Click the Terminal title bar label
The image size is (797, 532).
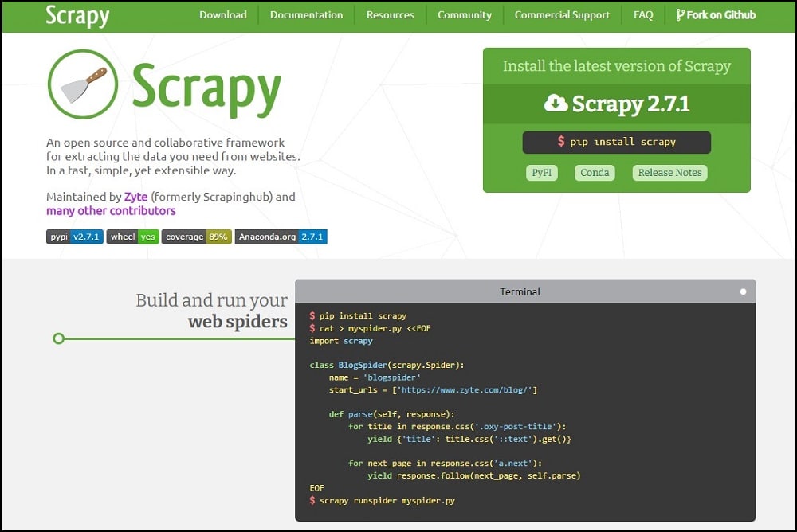520,291
